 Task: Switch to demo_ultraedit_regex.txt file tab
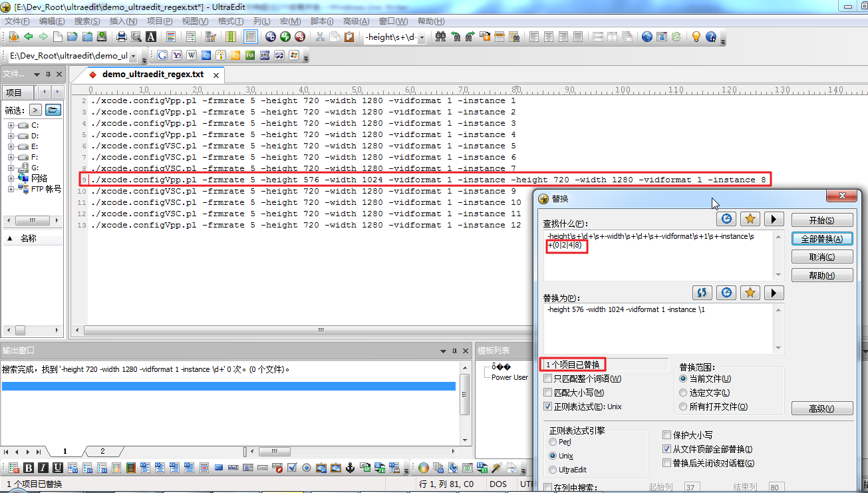152,75
